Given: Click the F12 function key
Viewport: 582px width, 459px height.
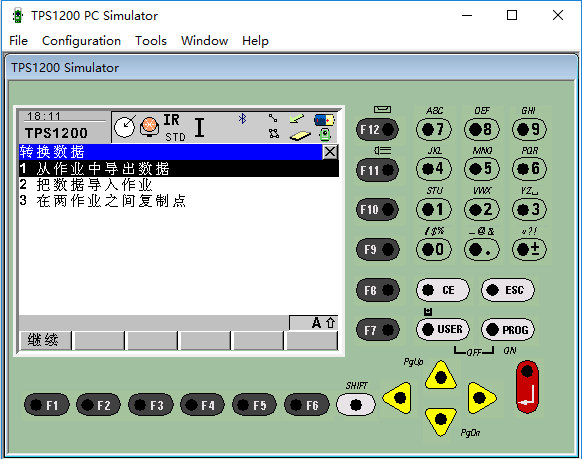Looking at the screenshot, I should point(377,129).
